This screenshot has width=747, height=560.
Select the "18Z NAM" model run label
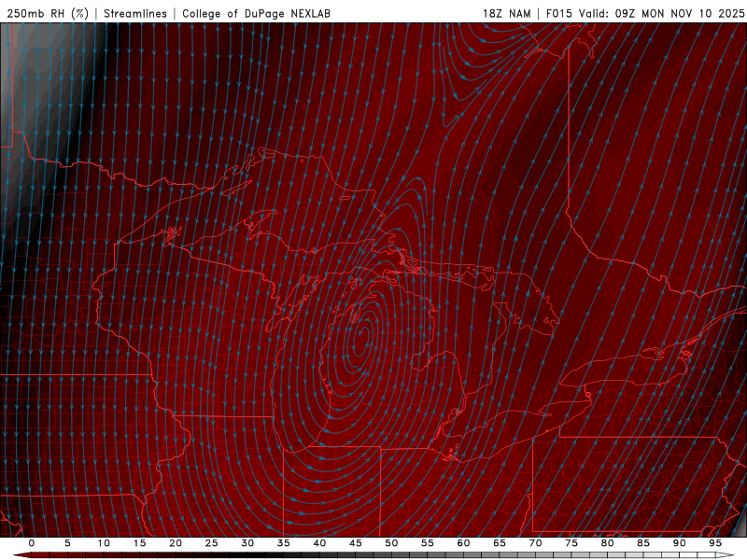click(506, 13)
